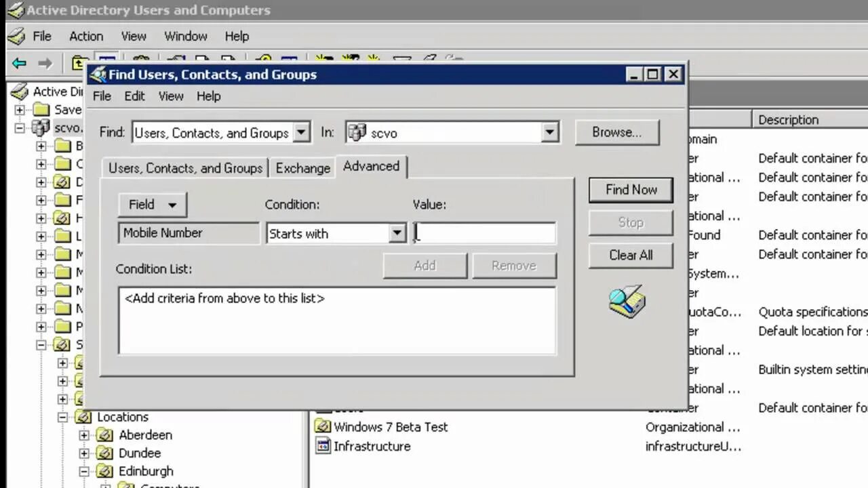Switch to Users, Contacts, and Groups tab
Viewport: 868px width, 488px height.
click(x=185, y=168)
